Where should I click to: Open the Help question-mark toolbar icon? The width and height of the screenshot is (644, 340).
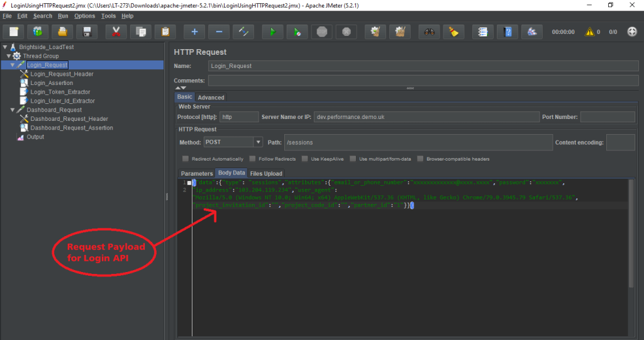click(x=508, y=31)
